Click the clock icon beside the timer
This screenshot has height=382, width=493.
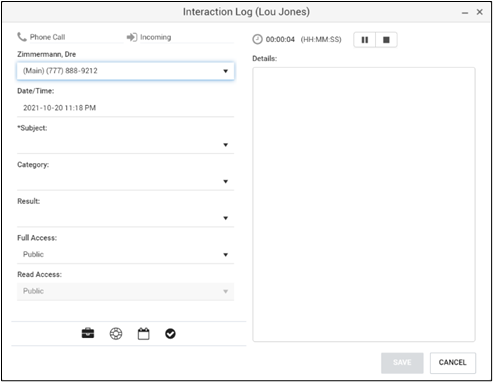[x=257, y=39]
